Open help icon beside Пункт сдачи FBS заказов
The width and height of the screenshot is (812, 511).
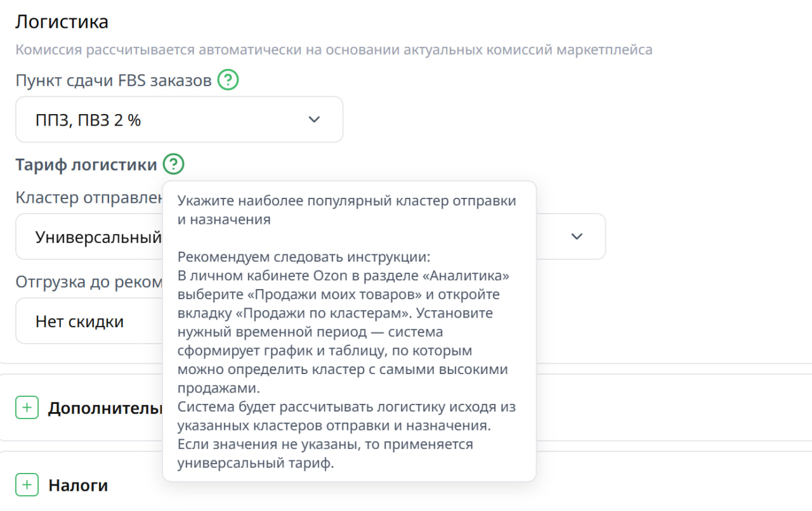click(228, 81)
